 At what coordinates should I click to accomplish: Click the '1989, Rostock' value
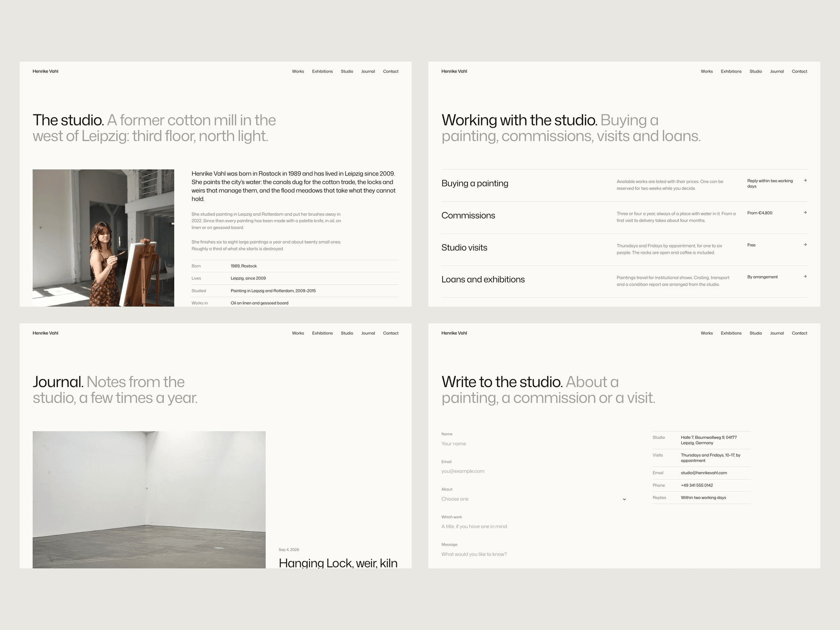244,266
